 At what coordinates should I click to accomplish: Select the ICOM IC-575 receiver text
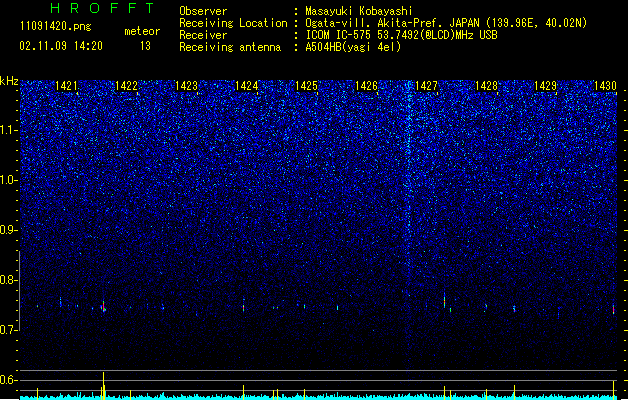tap(401, 35)
